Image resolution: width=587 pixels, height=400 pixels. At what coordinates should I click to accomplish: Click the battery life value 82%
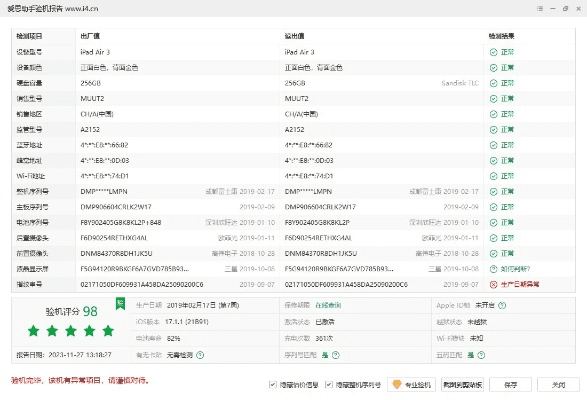pos(173,338)
